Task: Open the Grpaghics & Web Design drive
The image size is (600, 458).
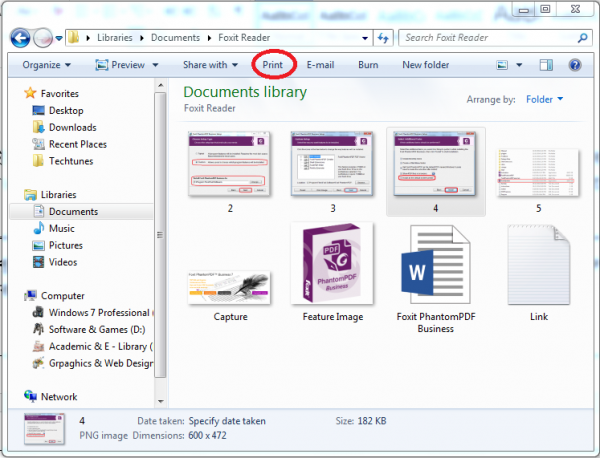Action: pyautogui.click(x=93, y=363)
